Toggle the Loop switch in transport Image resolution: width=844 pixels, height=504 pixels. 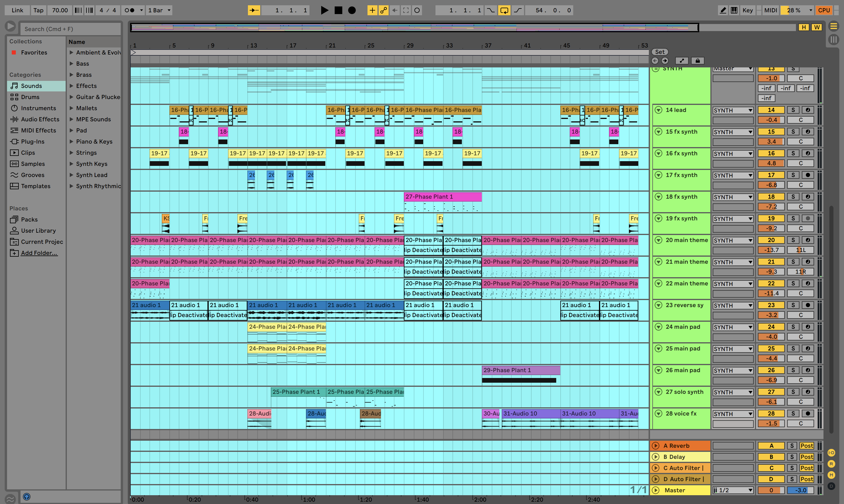pos(504,10)
